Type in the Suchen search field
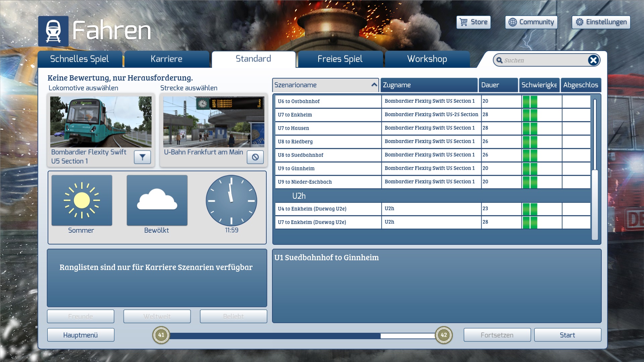 point(543,60)
